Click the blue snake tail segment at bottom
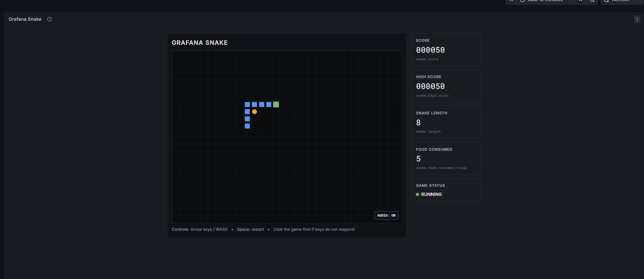Screen dimensions: 644x279 tap(247, 126)
